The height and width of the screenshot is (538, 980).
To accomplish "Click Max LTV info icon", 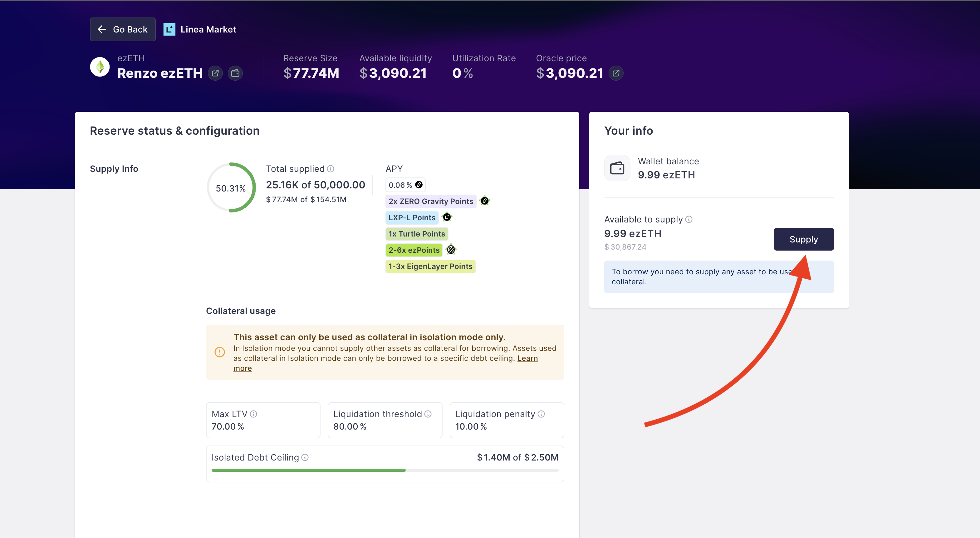I will pyautogui.click(x=253, y=414).
